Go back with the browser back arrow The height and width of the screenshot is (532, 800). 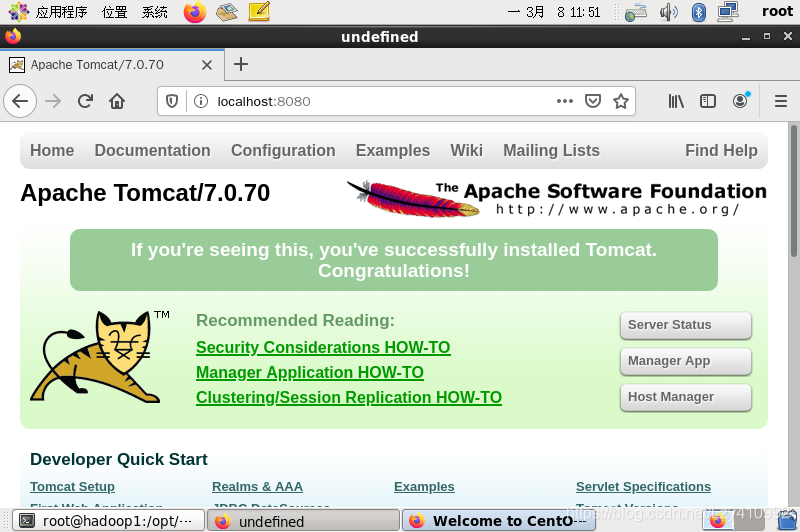[20, 101]
